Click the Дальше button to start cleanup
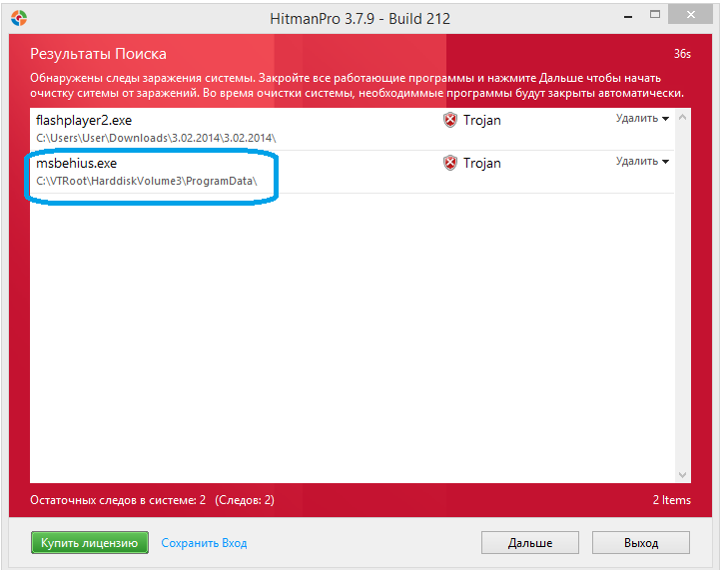Image resolution: width=728 pixels, height=570 pixels. coord(529,543)
